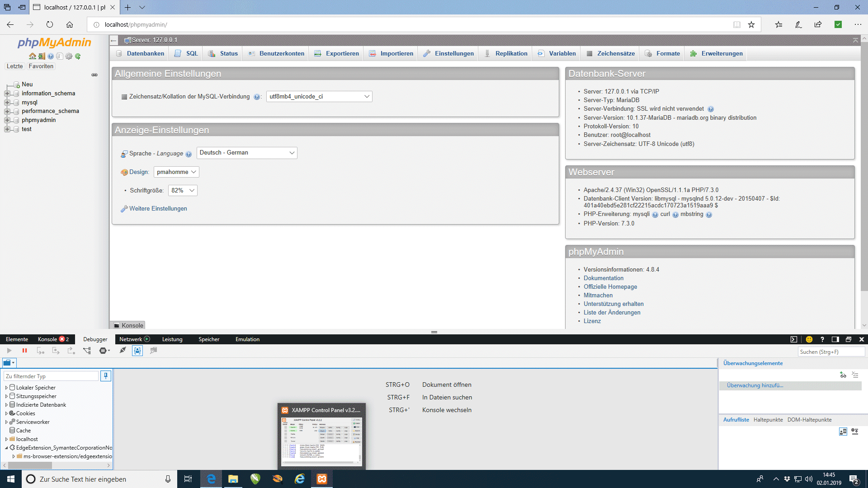Screen dimensions: 868x488
Task: Click the share icon in Edge toolbar
Action: (x=818, y=25)
